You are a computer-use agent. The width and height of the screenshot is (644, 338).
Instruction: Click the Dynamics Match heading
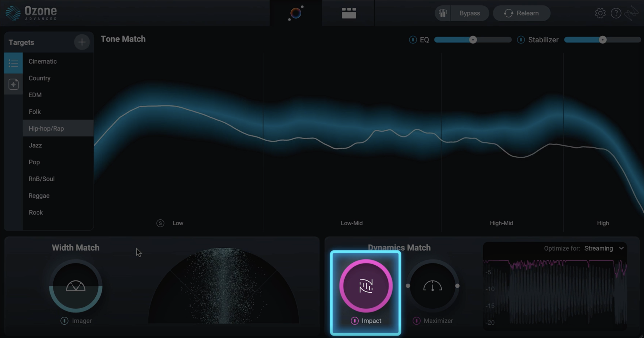coord(399,247)
